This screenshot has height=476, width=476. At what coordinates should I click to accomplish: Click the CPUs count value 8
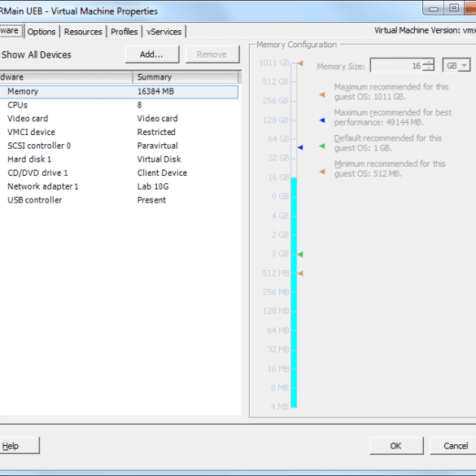(139, 105)
